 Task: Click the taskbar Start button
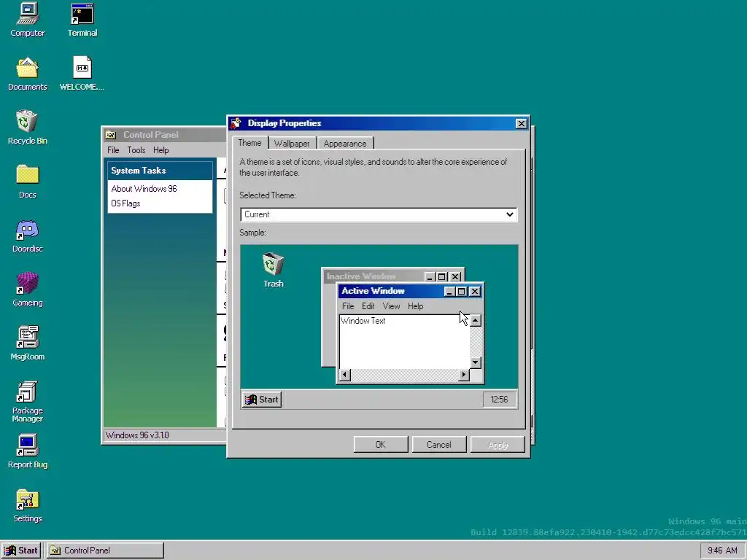coord(21,551)
